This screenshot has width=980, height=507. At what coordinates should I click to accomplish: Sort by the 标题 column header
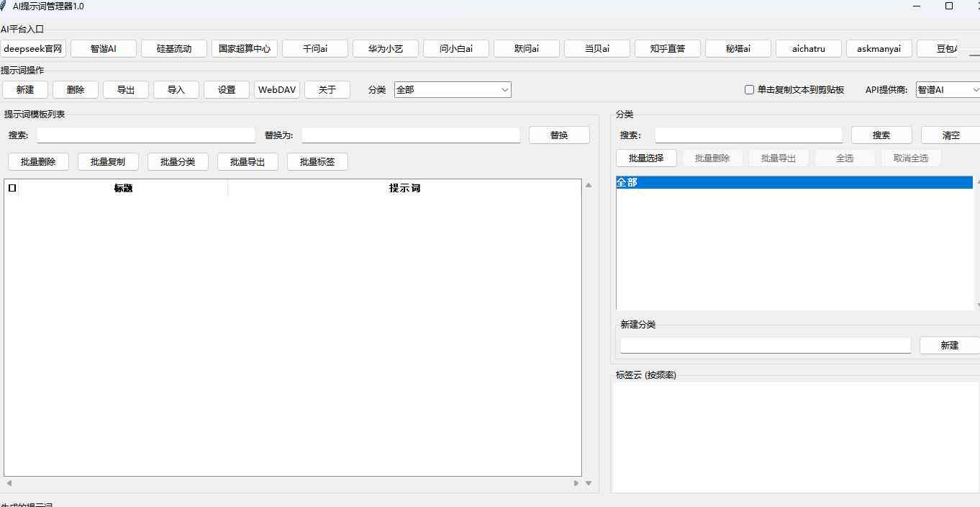[123, 188]
